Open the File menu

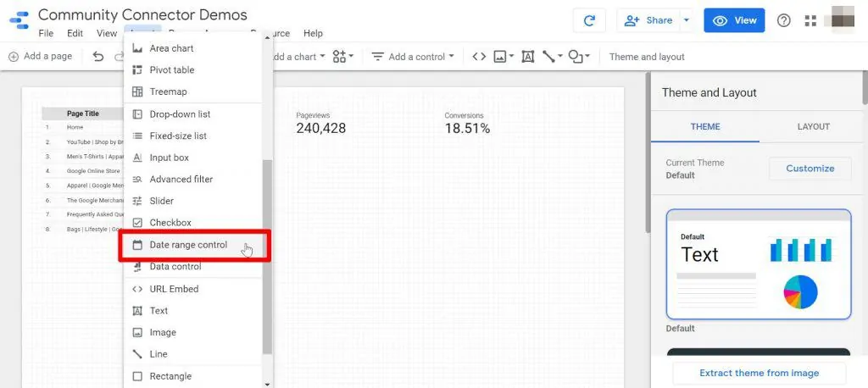point(46,33)
